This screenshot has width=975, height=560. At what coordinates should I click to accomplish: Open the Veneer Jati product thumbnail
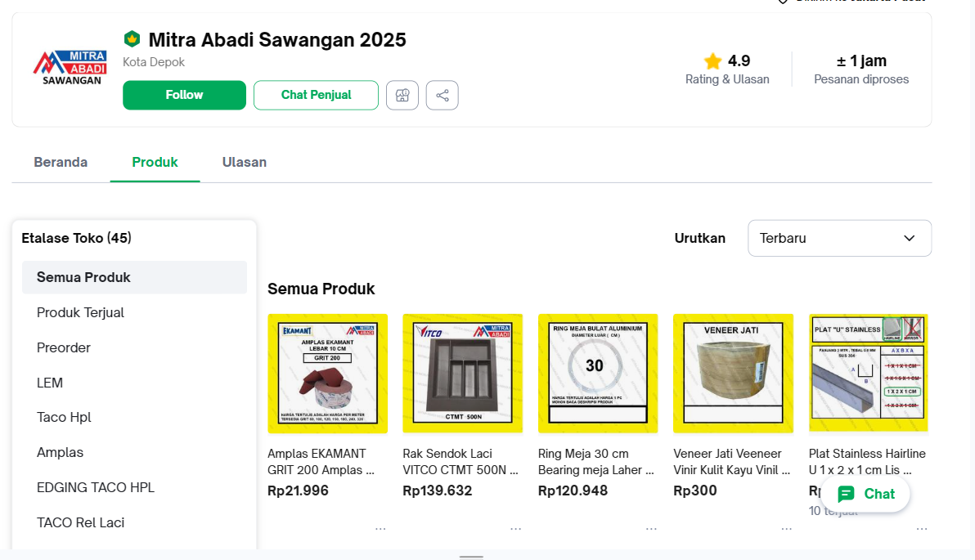pos(733,374)
